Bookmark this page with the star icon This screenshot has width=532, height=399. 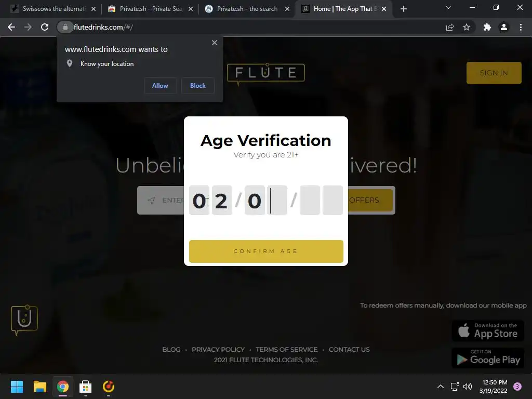coord(467,27)
